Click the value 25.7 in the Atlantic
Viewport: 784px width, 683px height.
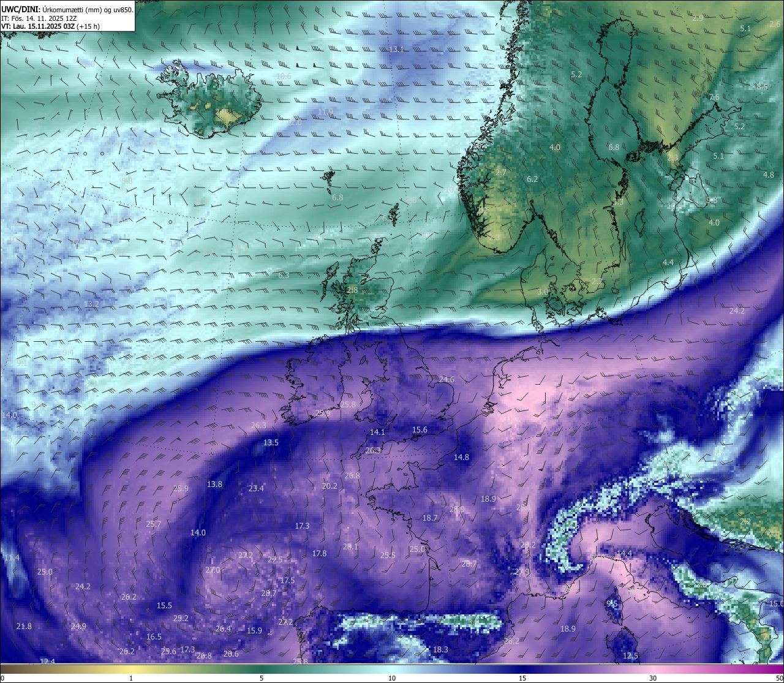click(x=153, y=524)
